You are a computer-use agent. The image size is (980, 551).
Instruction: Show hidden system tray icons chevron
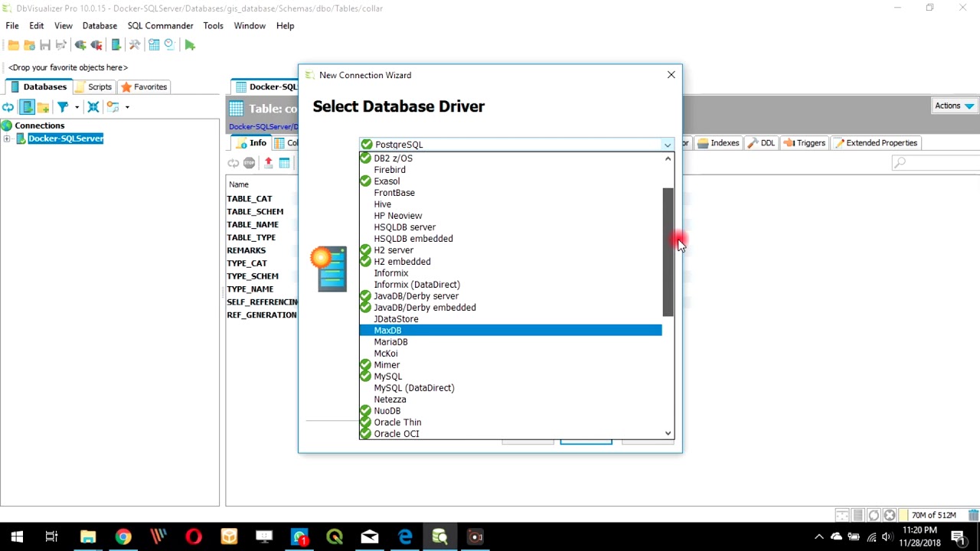point(818,536)
